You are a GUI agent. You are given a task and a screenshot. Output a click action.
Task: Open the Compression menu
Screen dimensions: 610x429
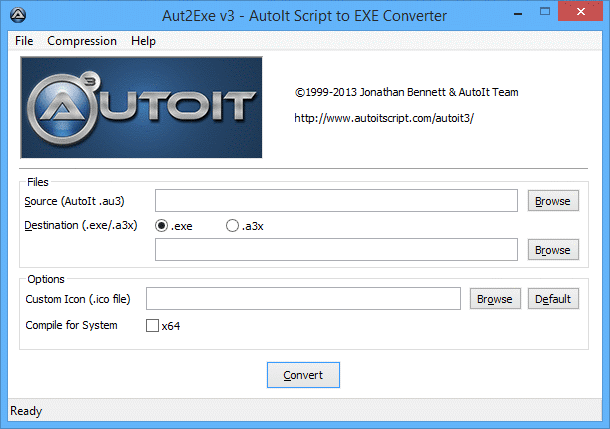[x=82, y=41]
